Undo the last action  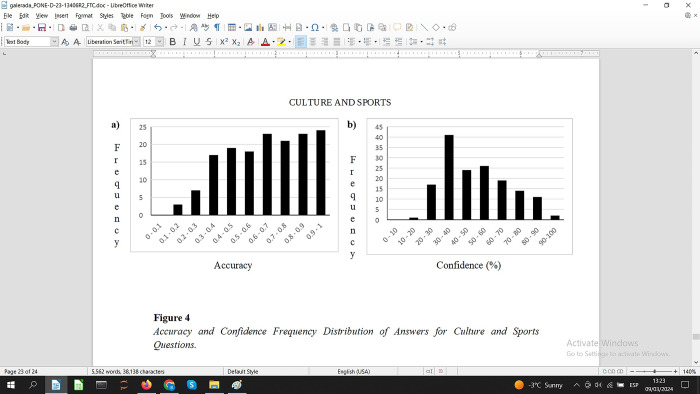[158, 28]
